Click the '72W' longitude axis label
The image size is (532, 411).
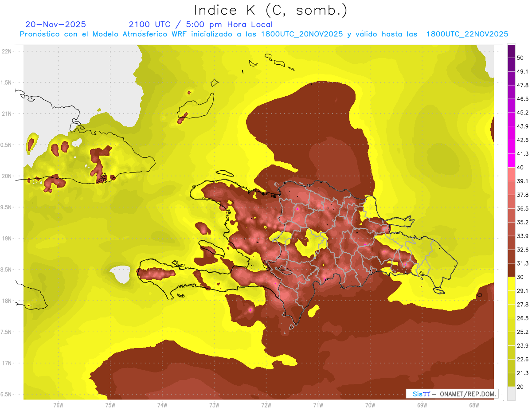coord(266,405)
